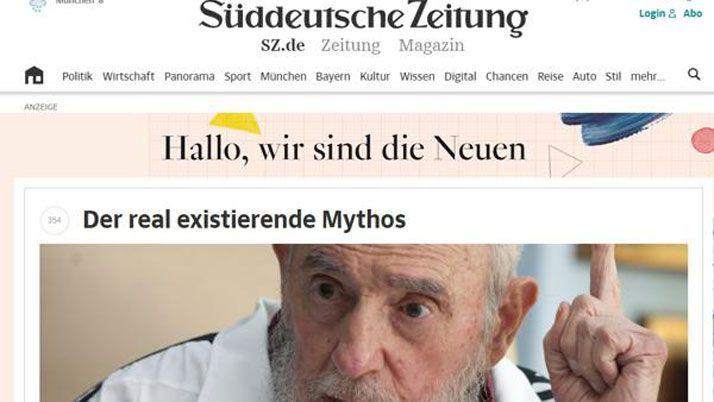Click the user icon next to Login
Viewport: 714px width, 402px height.
click(x=672, y=14)
